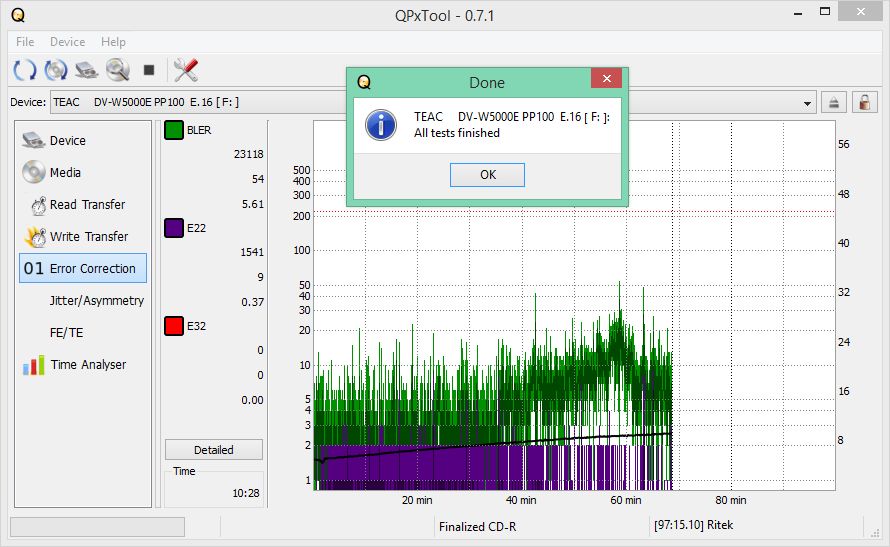The width and height of the screenshot is (890, 547).
Task: Click the green BLER color swatch
Action: pos(174,130)
